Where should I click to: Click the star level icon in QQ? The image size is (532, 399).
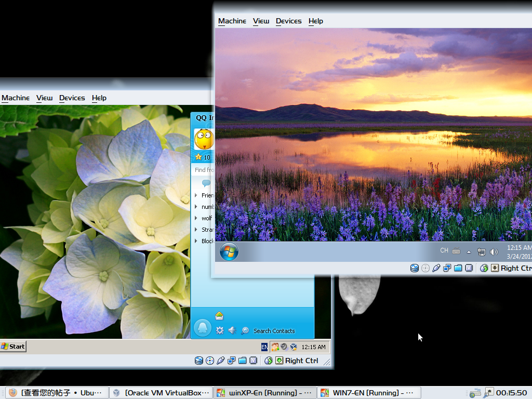[x=198, y=157]
